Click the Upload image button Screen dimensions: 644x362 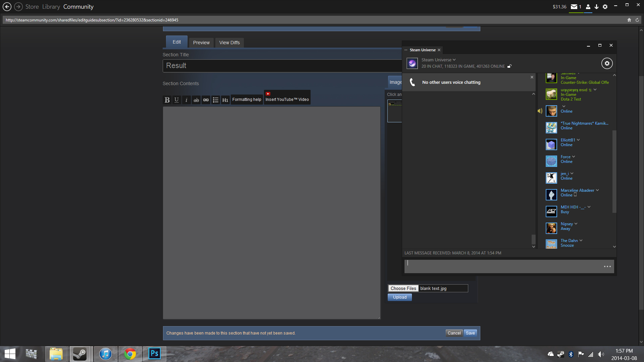[x=399, y=297]
